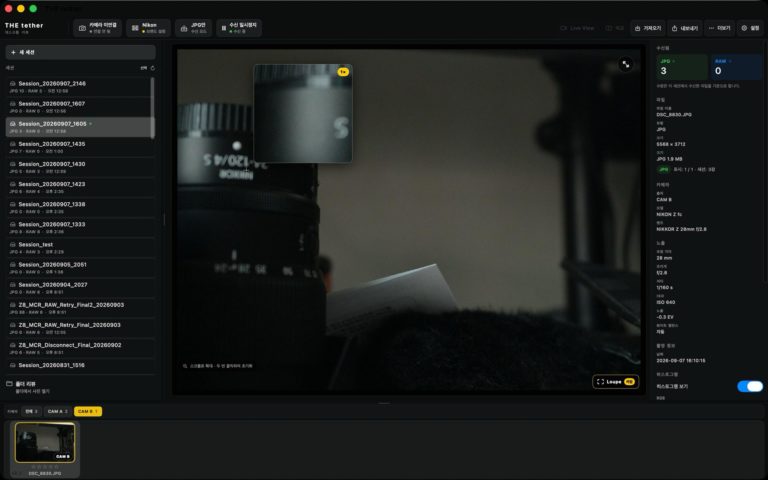Screen dimensions: 768x480
Task: Select Session_20260907_1333 in the list
Action: point(78,227)
